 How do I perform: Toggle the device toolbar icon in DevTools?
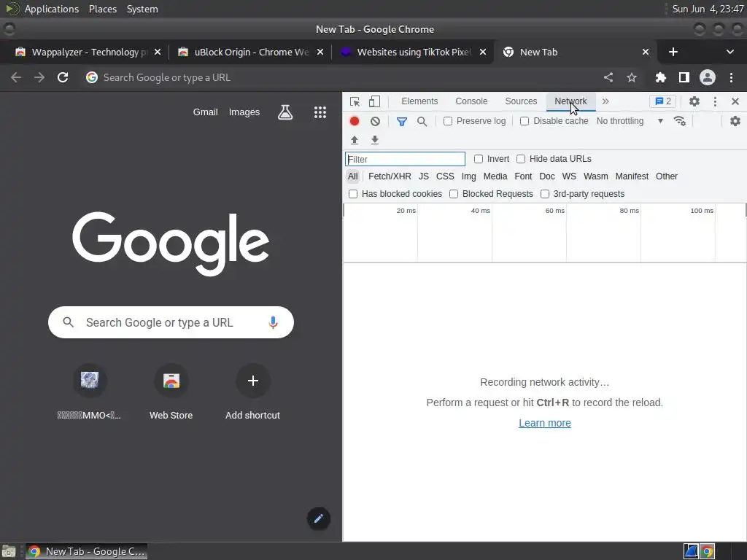pos(374,101)
